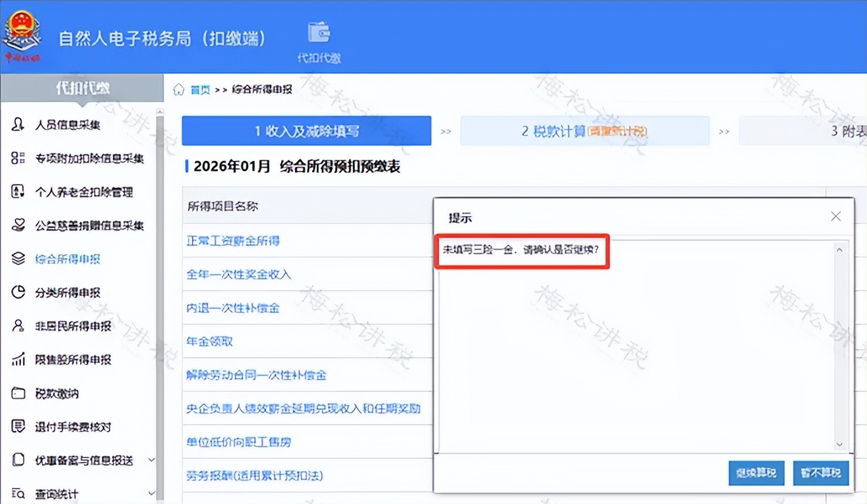Expand the 查询统计 menu
Image resolution: width=867 pixels, height=504 pixels.
(150, 493)
